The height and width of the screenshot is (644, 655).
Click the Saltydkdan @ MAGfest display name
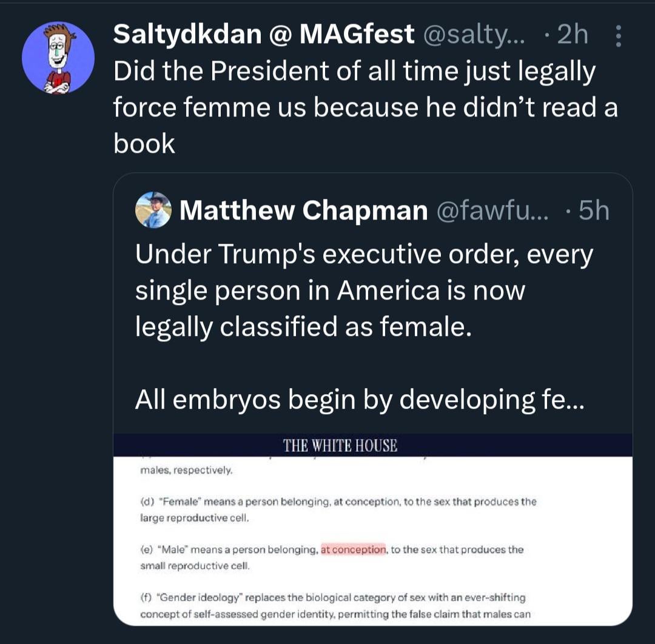(x=264, y=35)
